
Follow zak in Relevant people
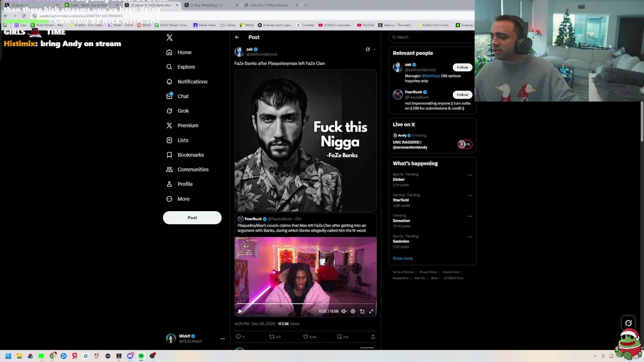click(x=462, y=67)
